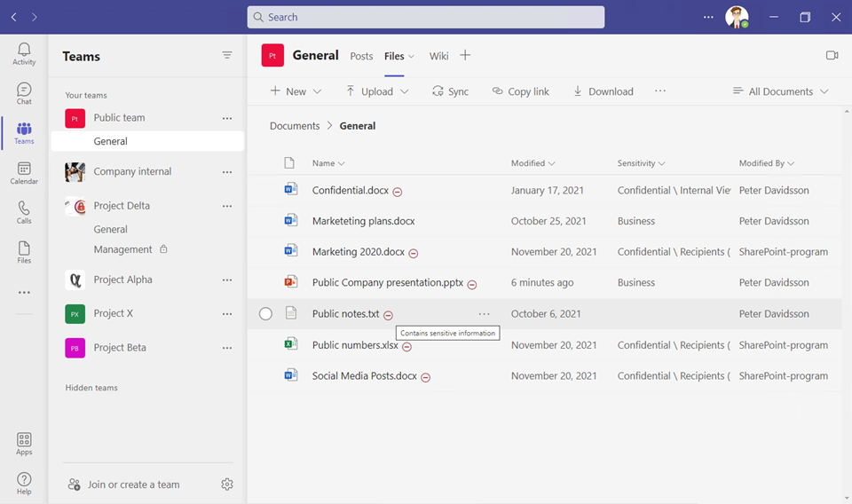Expand the New dropdown menu

pyautogui.click(x=296, y=91)
